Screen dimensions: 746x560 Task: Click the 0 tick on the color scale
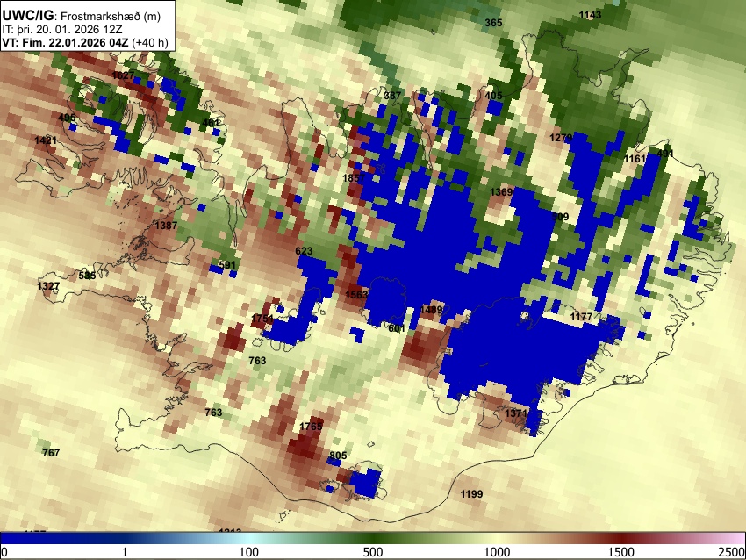click(x=4, y=552)
